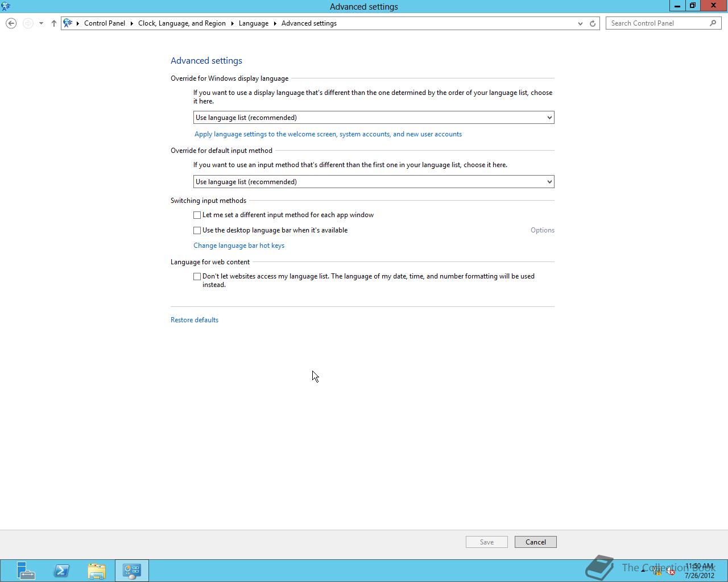Open the recent locations history arrow
Viewport: 728px width, 582px height.
click(x=41, y=23)
